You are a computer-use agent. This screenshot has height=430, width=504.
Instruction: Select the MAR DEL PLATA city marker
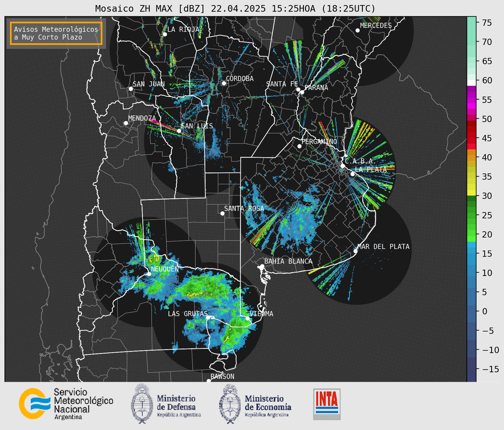click(356, 251)
